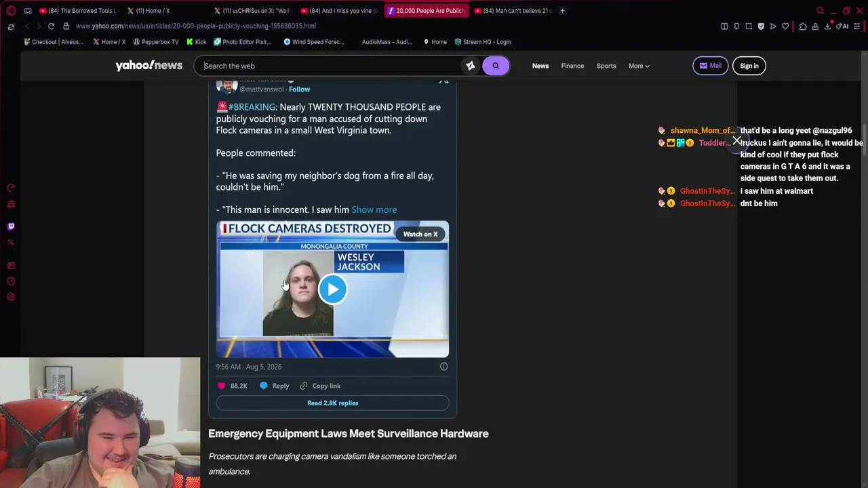This screenshot has height=488, width=868.
Task: Switch to 'And I miss you vine' tab
Action: pos(339,11)
